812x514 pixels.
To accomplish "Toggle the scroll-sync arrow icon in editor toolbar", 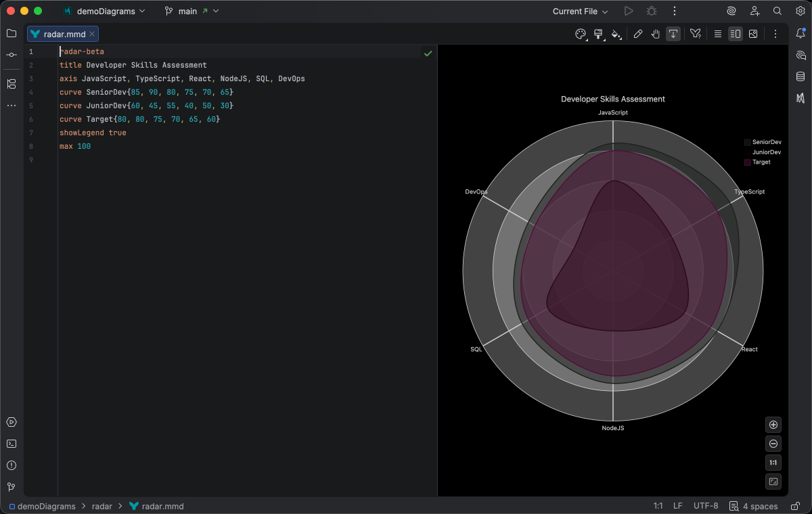I will coord(673,34).
